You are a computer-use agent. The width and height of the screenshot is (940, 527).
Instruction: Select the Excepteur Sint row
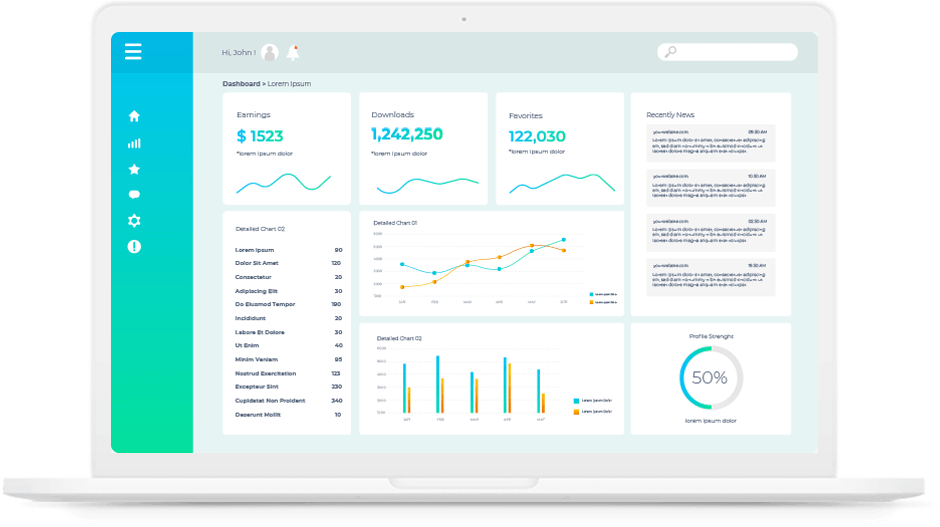[x=288, y=387]
